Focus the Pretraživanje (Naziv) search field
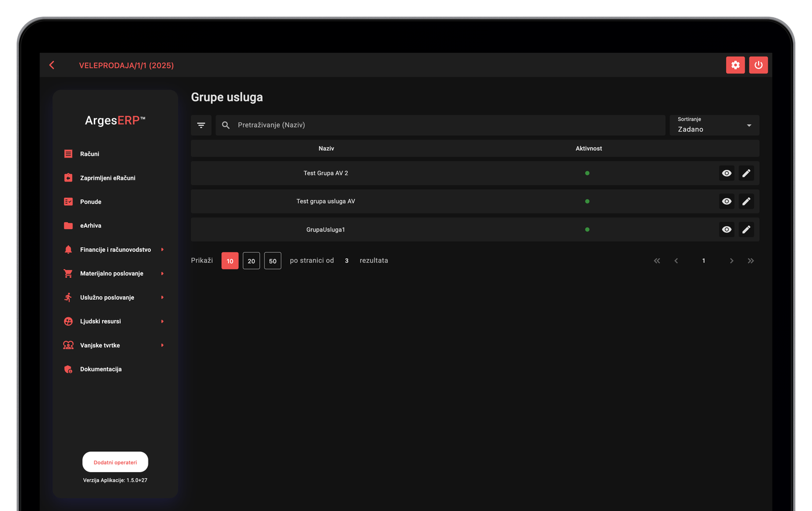The image size is (812, 511). tap(440, 125)
